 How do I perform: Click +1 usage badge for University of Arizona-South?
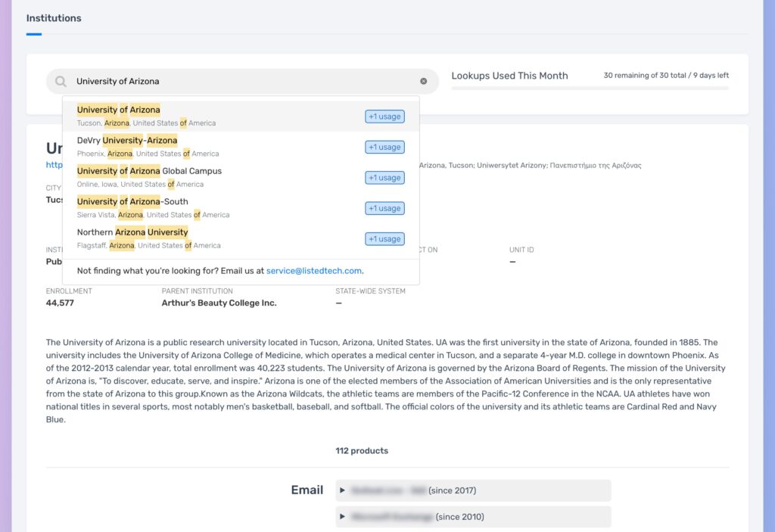tap(384, 209)
